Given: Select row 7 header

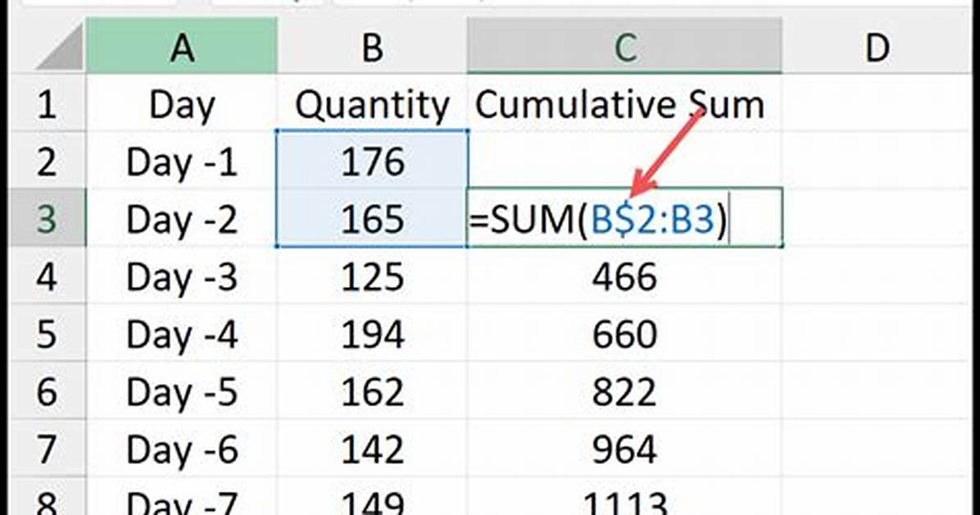Looking at the screenshot, I should (x=48, y=448).
